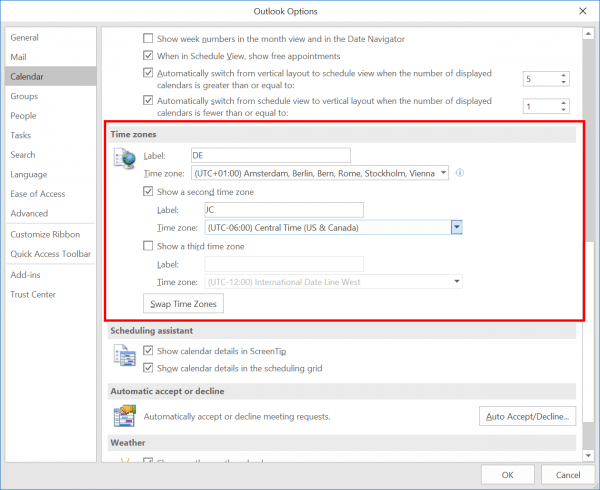Open the Search options category

pos(51,155)
